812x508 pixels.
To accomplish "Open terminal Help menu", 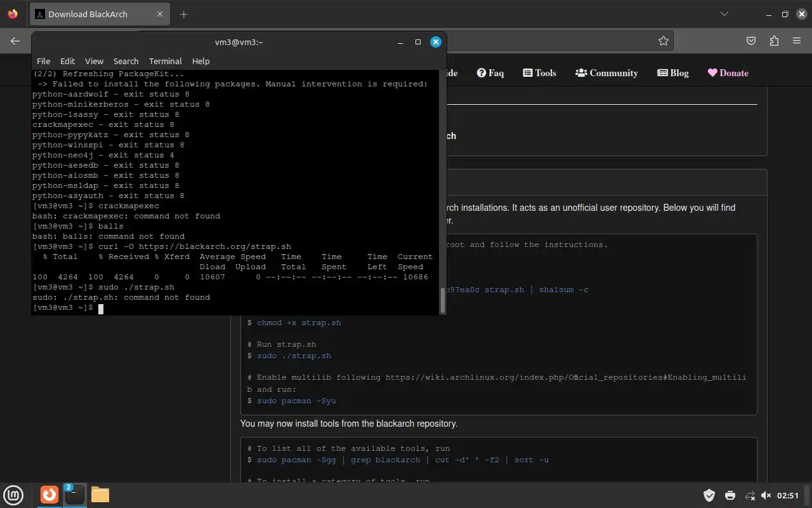I will pyautogui.click(x=200, y=61).
